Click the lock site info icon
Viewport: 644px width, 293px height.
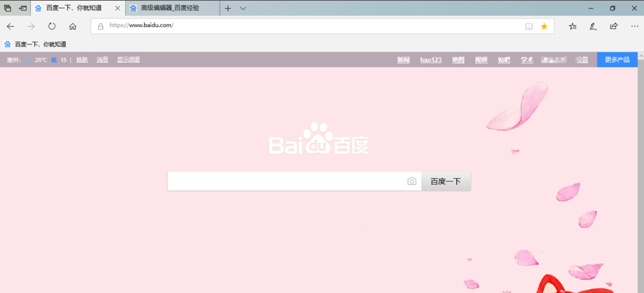101,26
